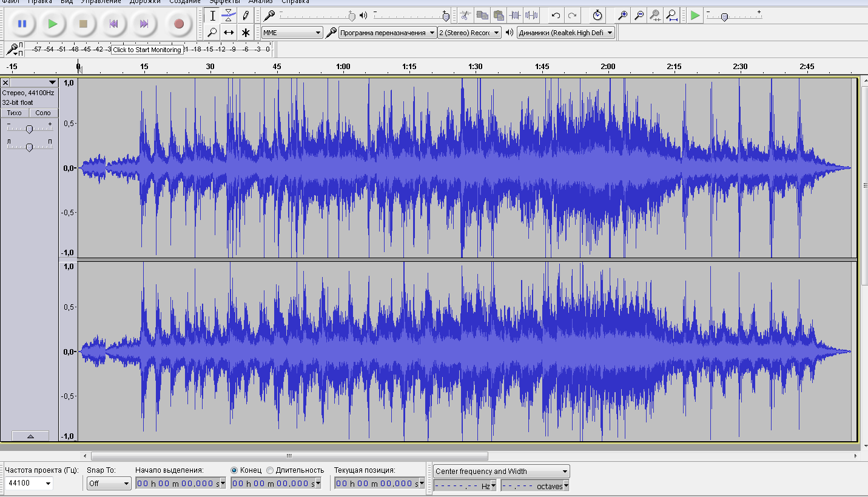Open the project rate 44100 dropdown
Screen dimensions: 868x497
(x=29, y=483)
